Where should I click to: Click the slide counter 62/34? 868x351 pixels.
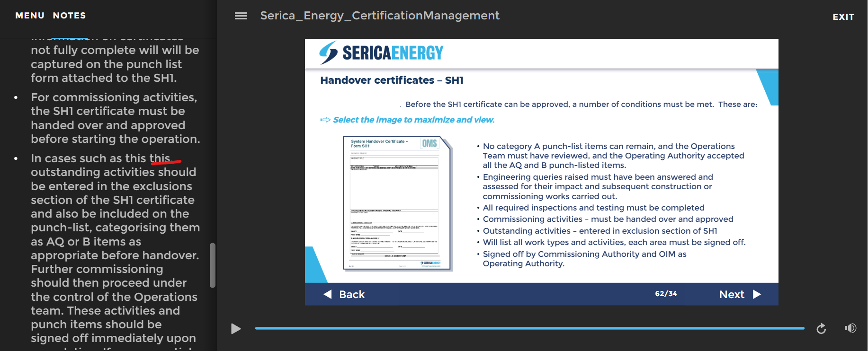pyautogui.click(x=666, y=294)
